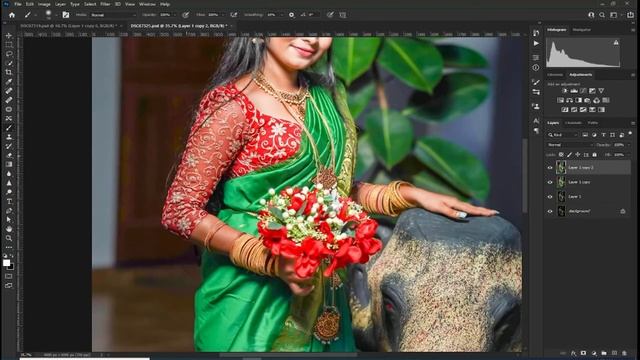Add a Curves adjustment layer

(x=583, y=91)
